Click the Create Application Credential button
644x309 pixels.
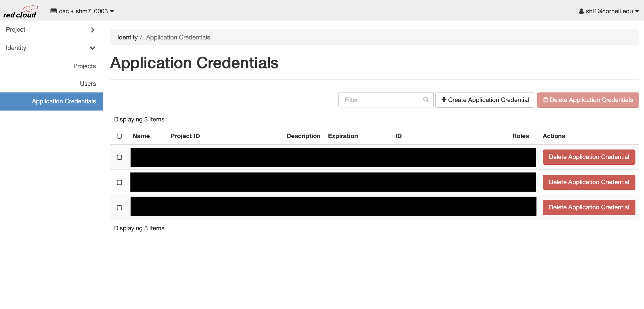click(485, 100)
